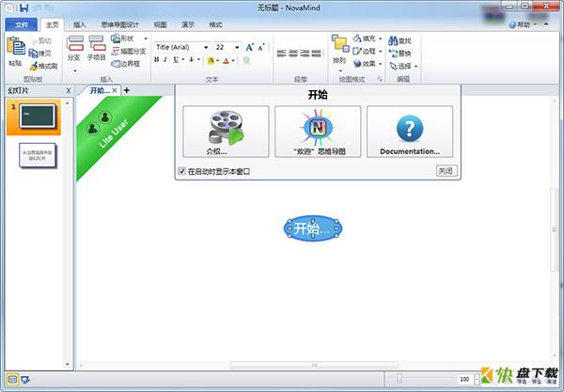Open Find (查找) with binoculars icon

pyautogui.click(x=393, y=40)
